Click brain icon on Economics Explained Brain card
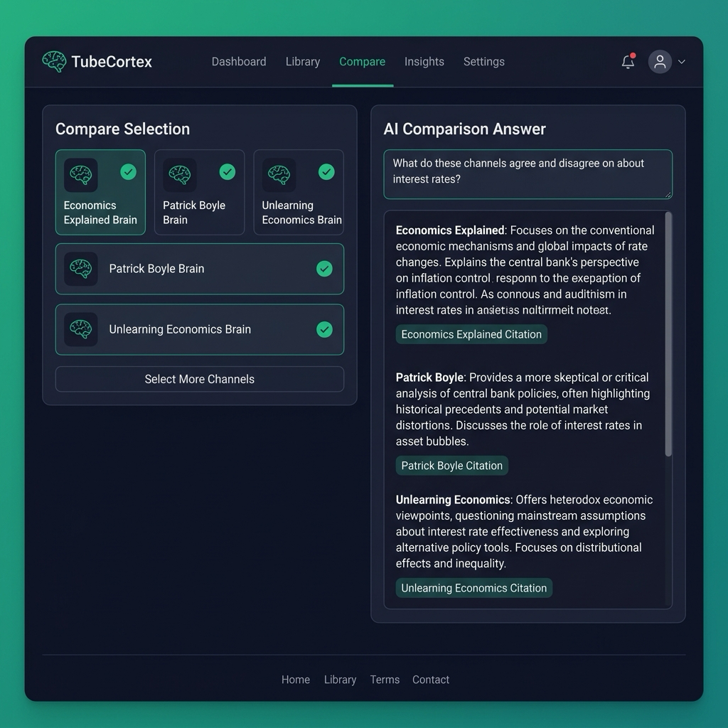The width and height of the screenshot is (728, 728). pyautogui.click(x=81, y=175)
